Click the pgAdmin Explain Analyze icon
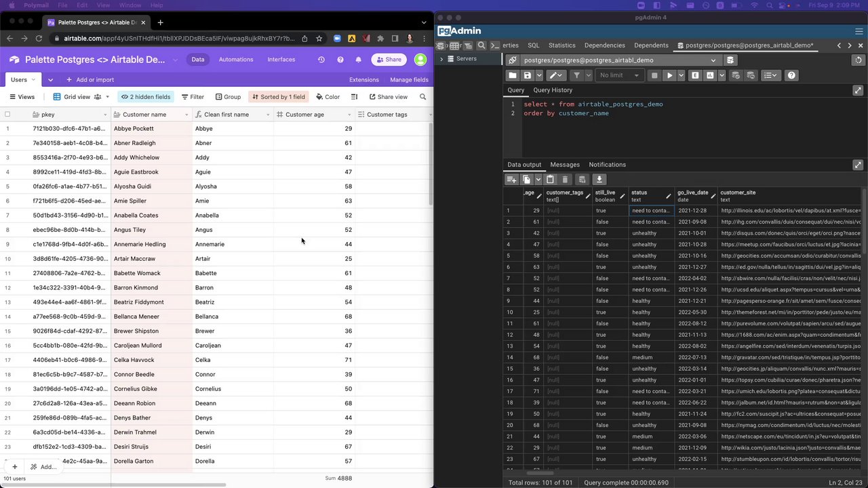The image size is (868, 488). 710,75
